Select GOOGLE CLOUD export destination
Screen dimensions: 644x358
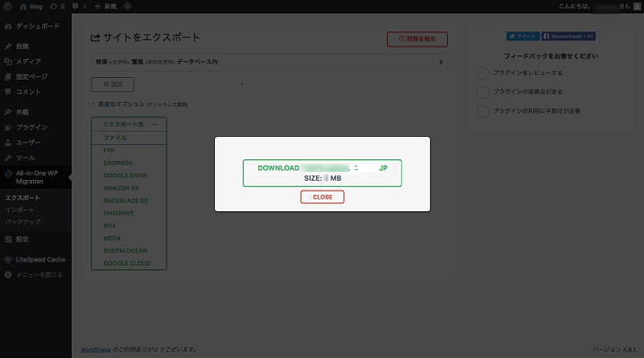(127, 263)
